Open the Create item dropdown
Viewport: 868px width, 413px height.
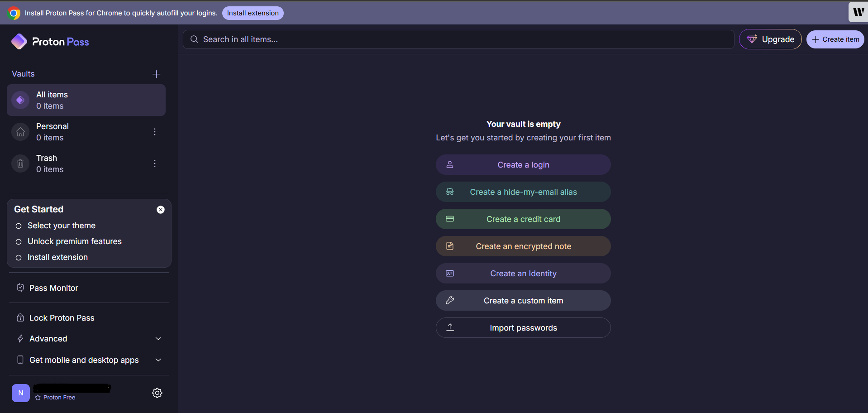coord(835,39)
